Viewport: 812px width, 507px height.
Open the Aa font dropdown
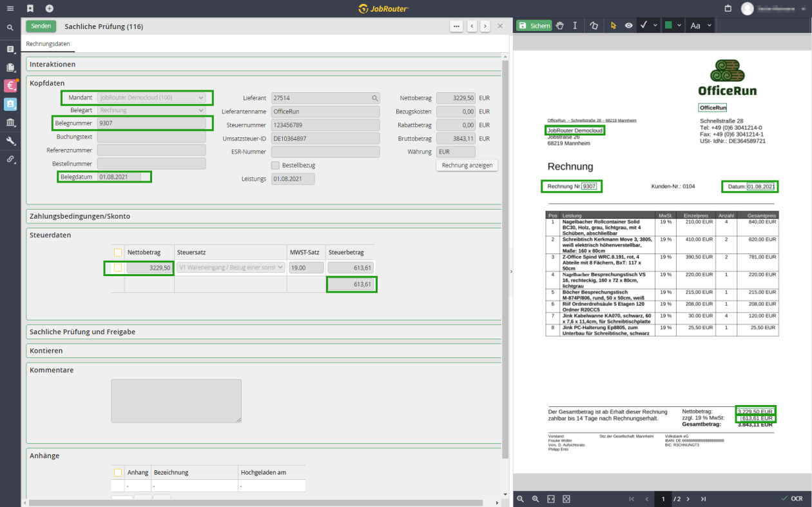tap(701, 25)
